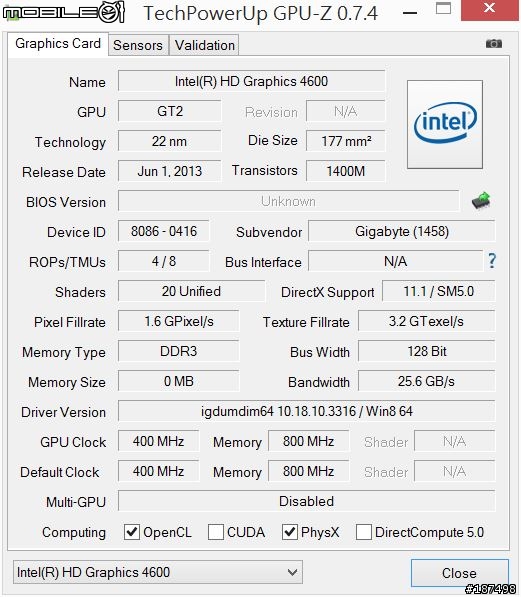Maximize the GPU-Z window
The height and width of the screenshot is (597, 521).
click(444, 8)
